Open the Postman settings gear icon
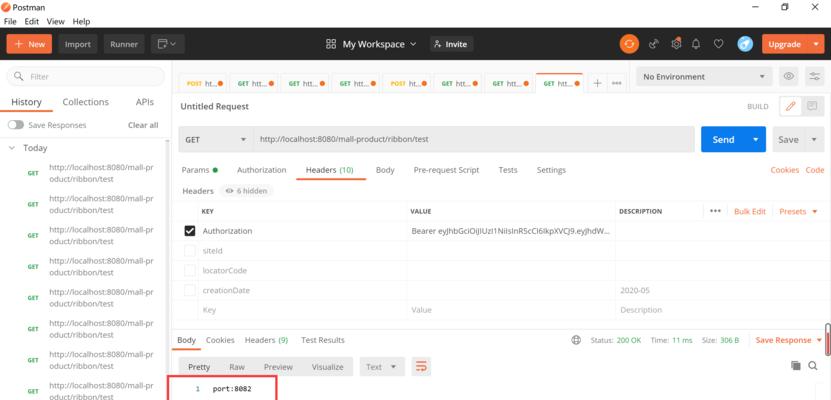Screen dimensions: 831x400 [x=676, y=44]
